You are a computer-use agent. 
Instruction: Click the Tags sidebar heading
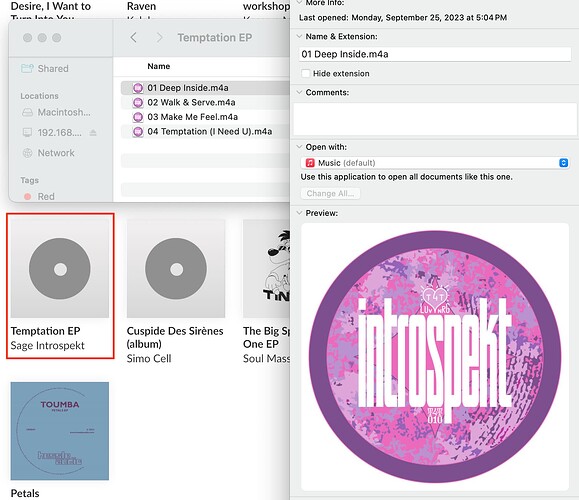(30, 180)
